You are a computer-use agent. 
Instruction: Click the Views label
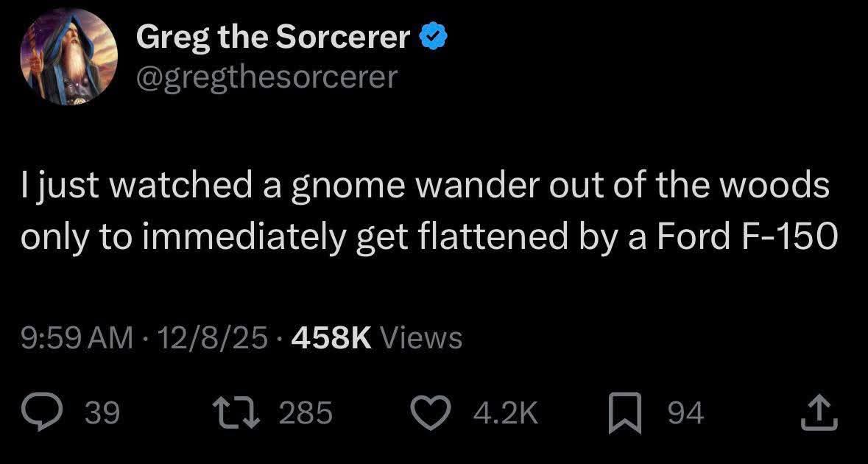(425, 338)
